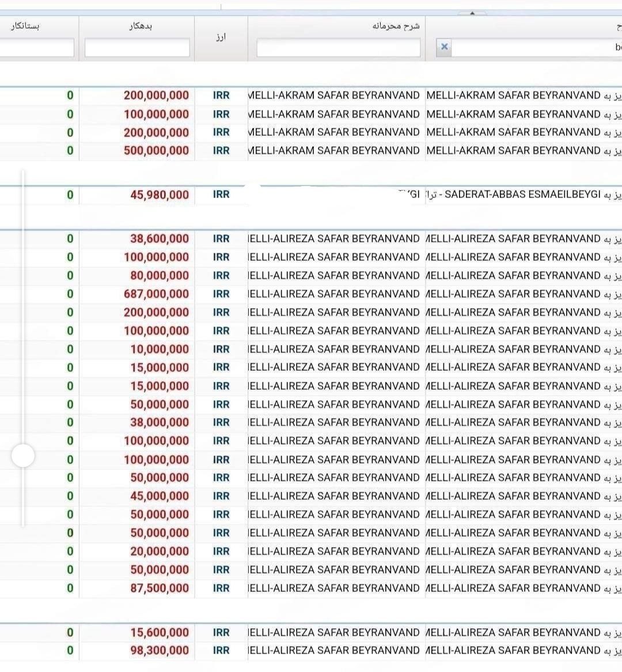Select the 15,600,000 debit amount
The width and height of the screenshot is (622, 672).
coord(160,633)
